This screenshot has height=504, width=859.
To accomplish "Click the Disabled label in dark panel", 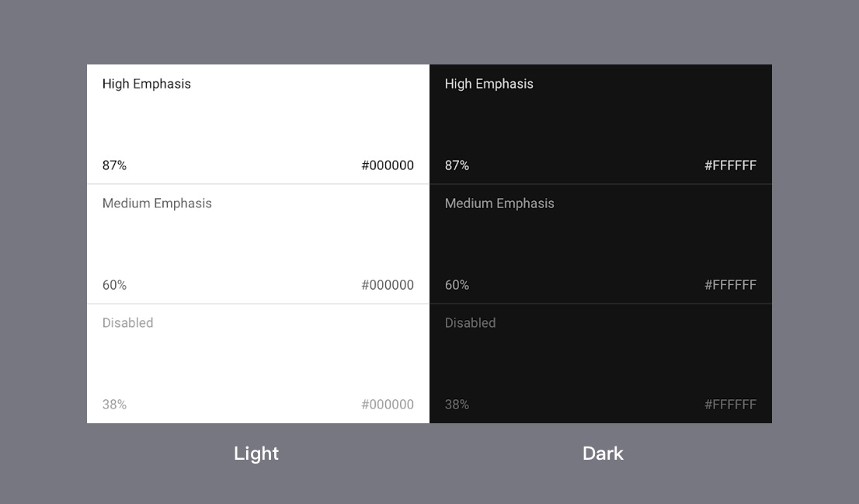I will [470, 323].
